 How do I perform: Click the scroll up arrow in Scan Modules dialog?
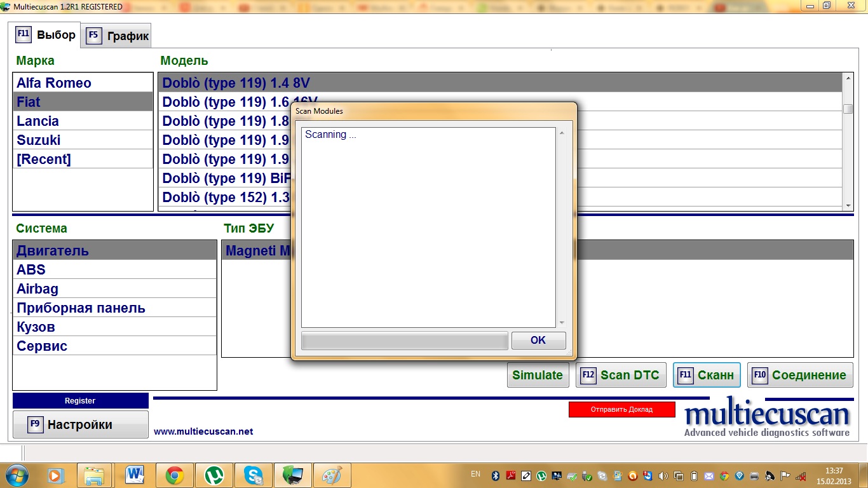pyautogui.click(x=561, y=133)
